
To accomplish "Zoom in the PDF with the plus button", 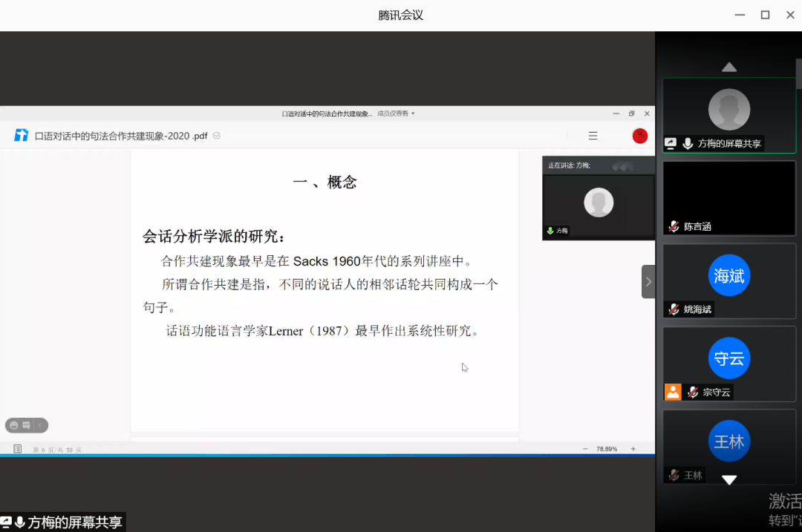I will coord(633,449).
